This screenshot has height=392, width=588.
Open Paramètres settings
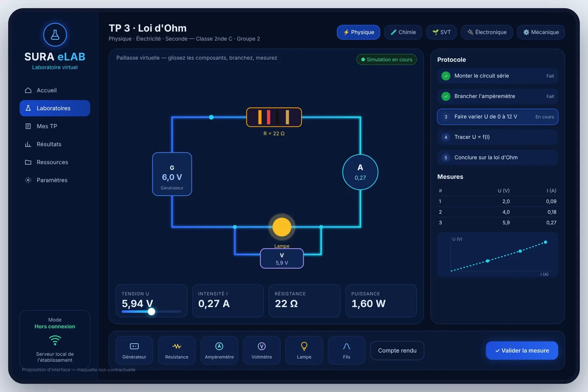55,180
